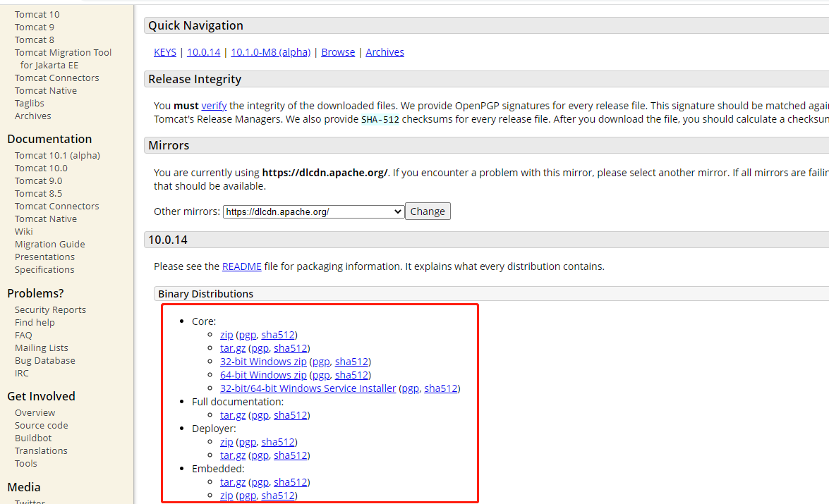Open Taglibs in the sidebar
The width and height of the screenshot is (829, 504).
pyautogui.click(x=29, y=103)
